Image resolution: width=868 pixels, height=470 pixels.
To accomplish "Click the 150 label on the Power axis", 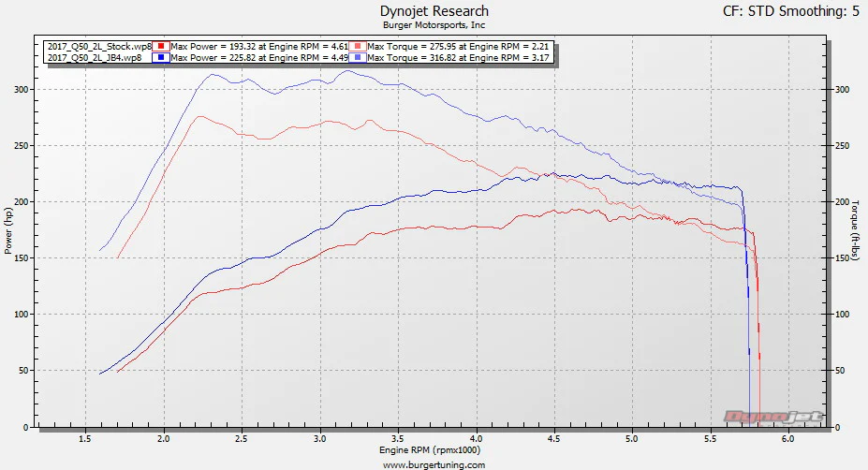I will pyautogui.click(x=21, y=258).
